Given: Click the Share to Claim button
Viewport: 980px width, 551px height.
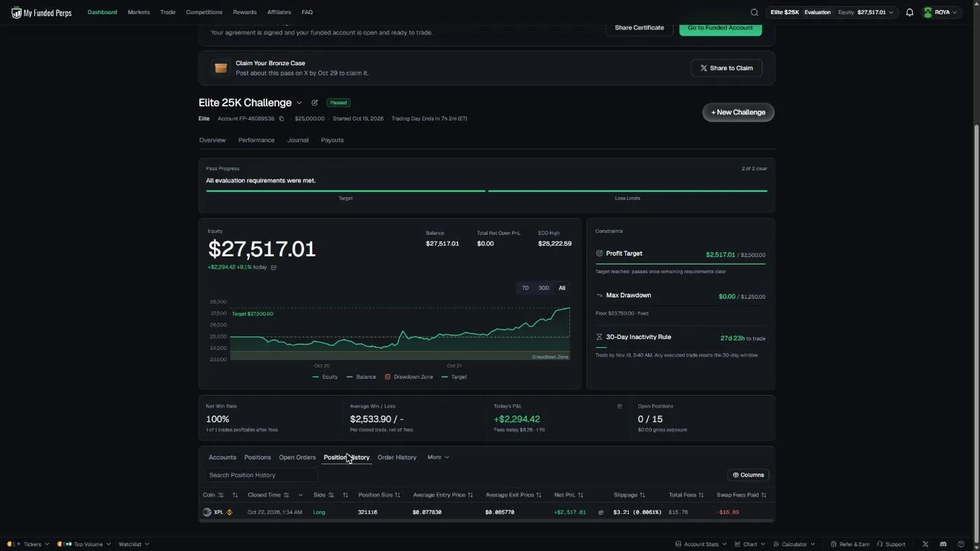Looking at the screenshot, I should click(727, 68).
